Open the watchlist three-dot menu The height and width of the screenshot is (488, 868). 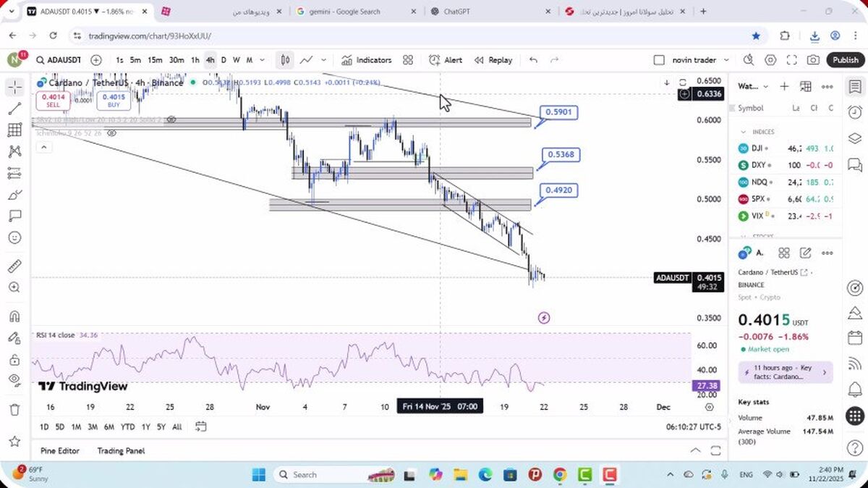click(827, 86)
